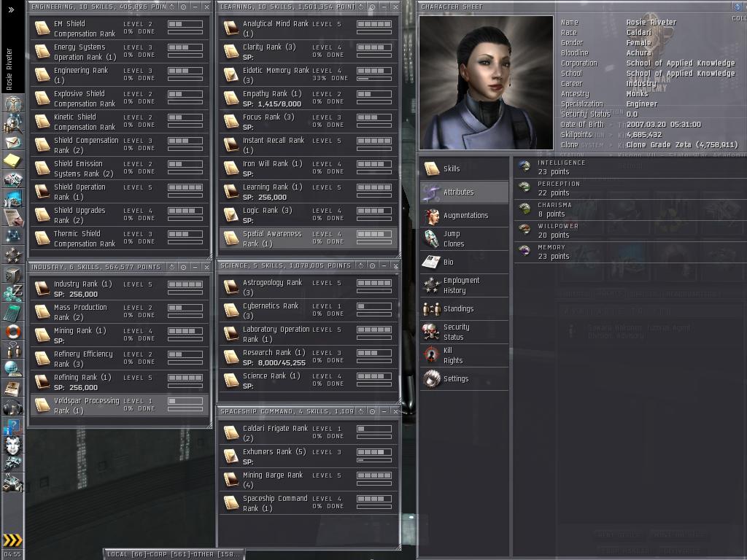The width and height of the screenshot is (747, 560).
Task: Select the Veldspar Processing skill row
Action: tap(120, 405)
